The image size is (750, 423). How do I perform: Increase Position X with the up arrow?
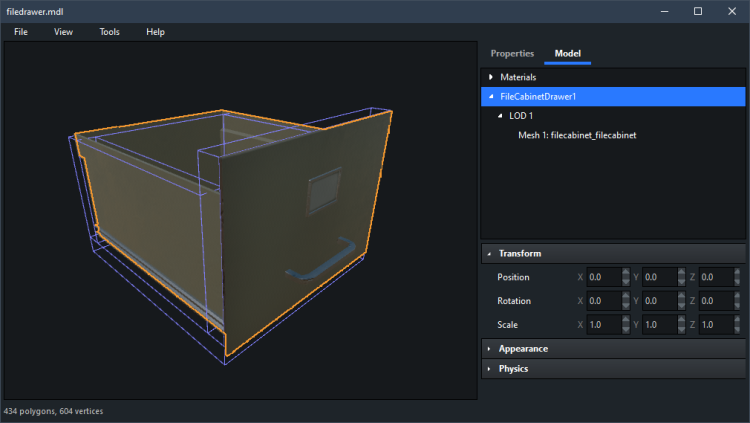click(626, 273)
